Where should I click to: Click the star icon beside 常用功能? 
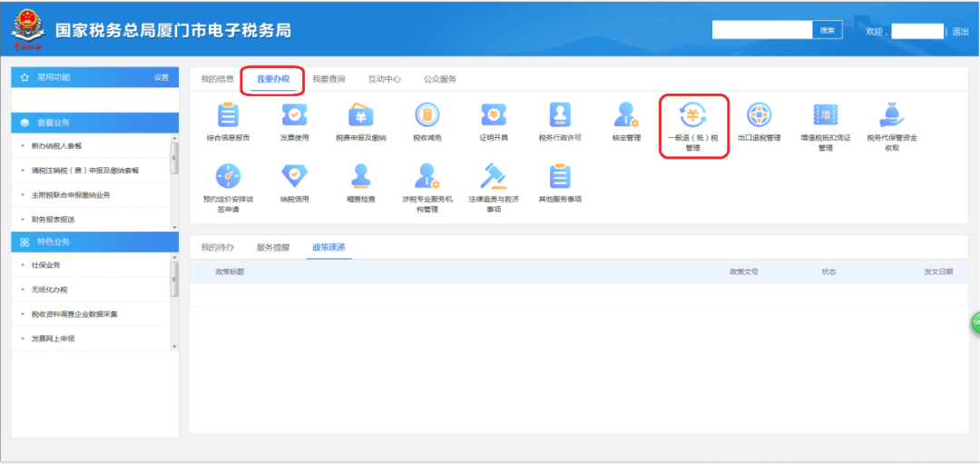[25, 77]
